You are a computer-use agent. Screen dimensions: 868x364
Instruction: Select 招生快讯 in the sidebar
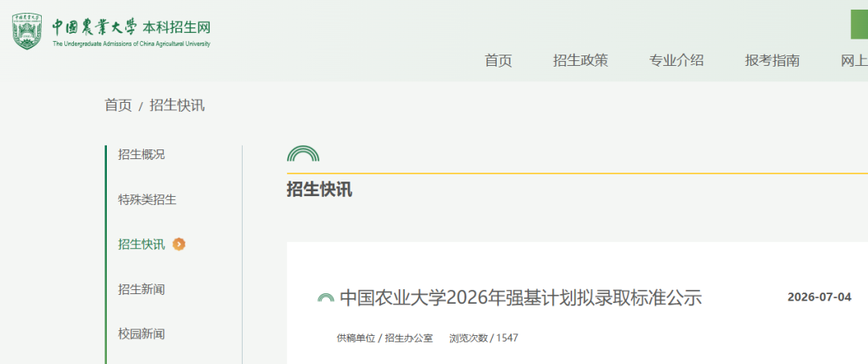141,244
